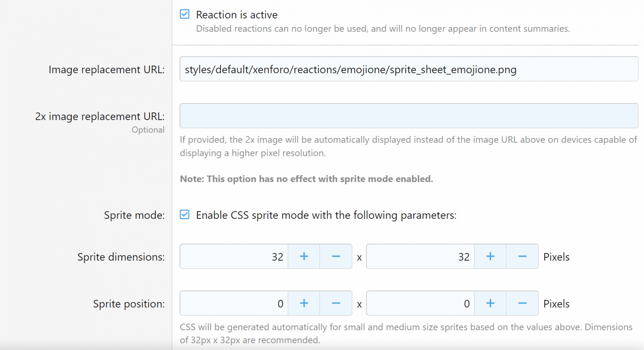Click the sprite X position value field

click(x=234, y=303)
